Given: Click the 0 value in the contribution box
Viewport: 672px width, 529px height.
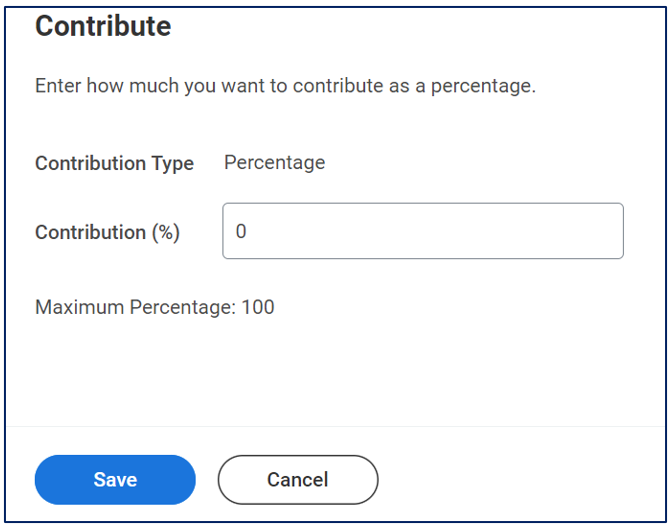Looking at the screenshot, I should [x=241, y=231].
